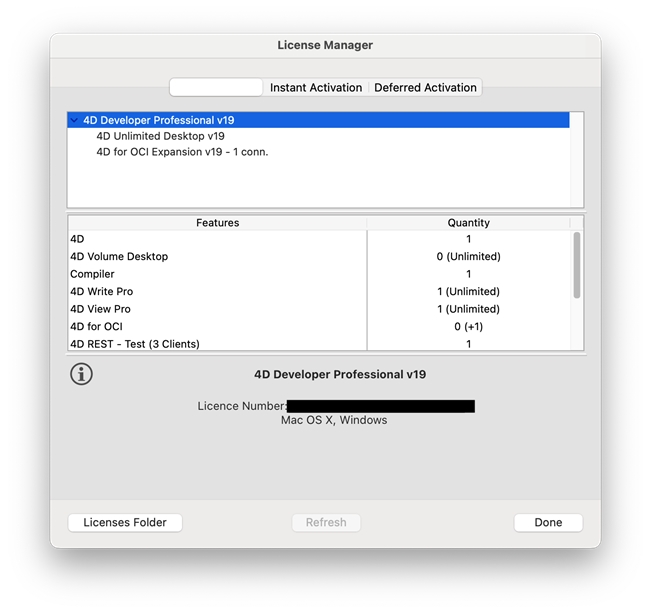Switch to the Instant Activation tab
This screenshot has height=613, width=650.
pos(316,88)
